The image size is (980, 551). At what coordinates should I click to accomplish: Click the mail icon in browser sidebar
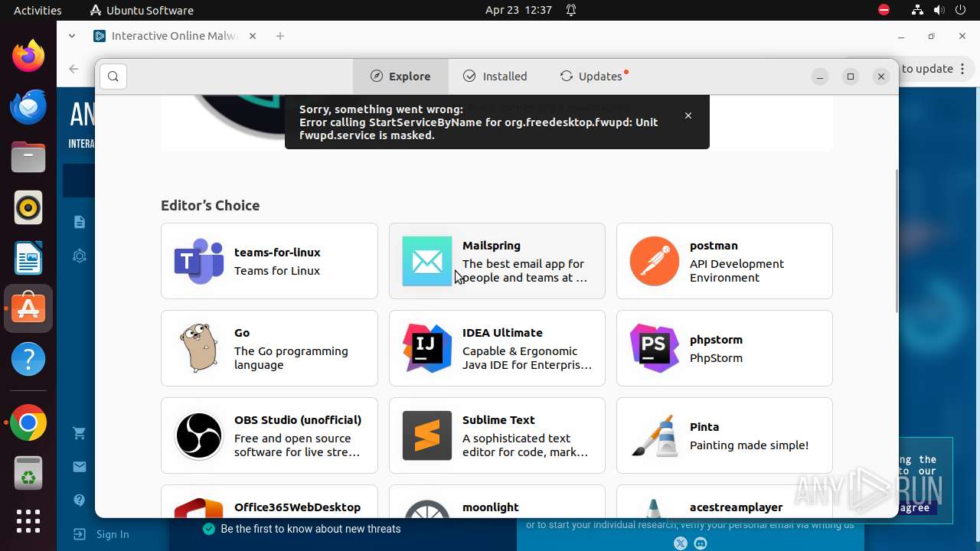[x=79, y=467]
